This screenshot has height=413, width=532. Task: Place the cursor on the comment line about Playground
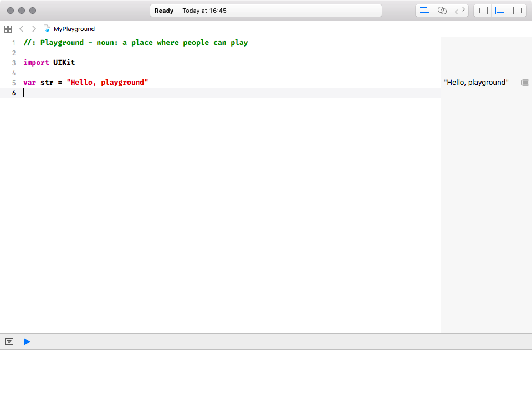[136, 43]
